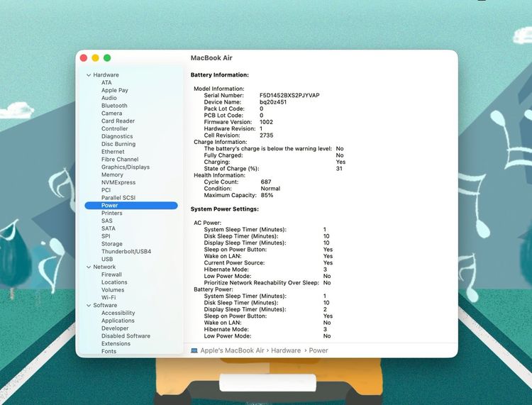Select Memory in the sidebar
Image resolution: width=532 pixels, height=405 pixels.
[x=112, y=174]
